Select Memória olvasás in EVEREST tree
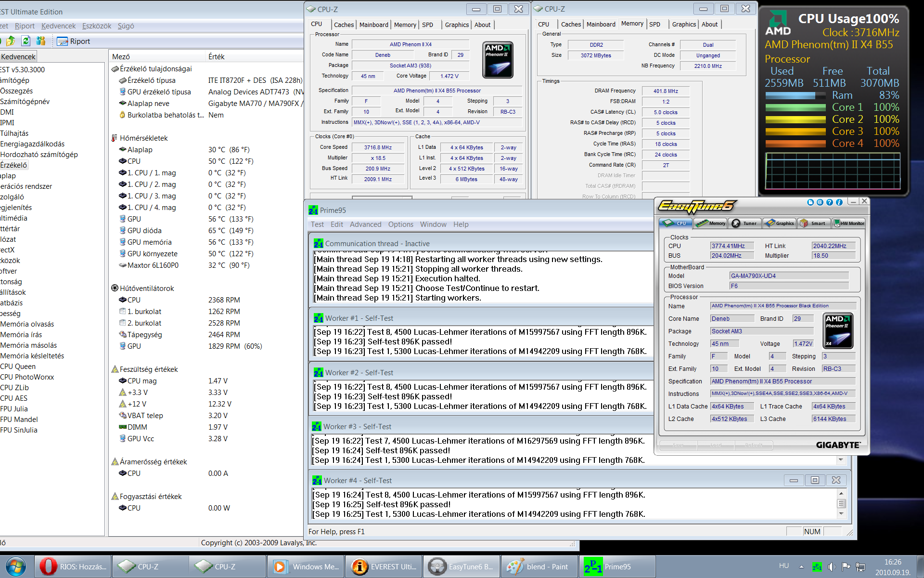 [27, 324]
